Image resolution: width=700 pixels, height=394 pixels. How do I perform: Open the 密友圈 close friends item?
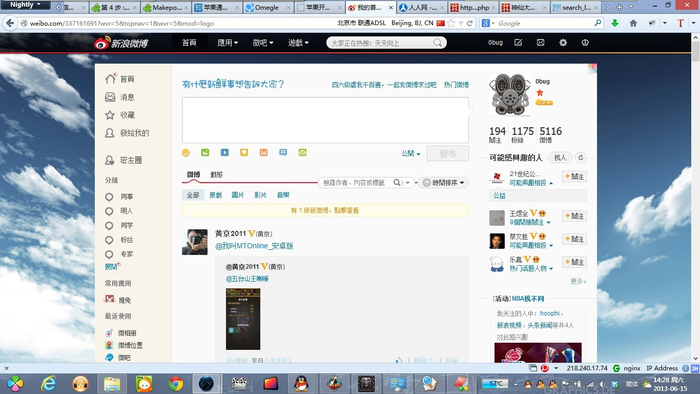pos(123,160)
